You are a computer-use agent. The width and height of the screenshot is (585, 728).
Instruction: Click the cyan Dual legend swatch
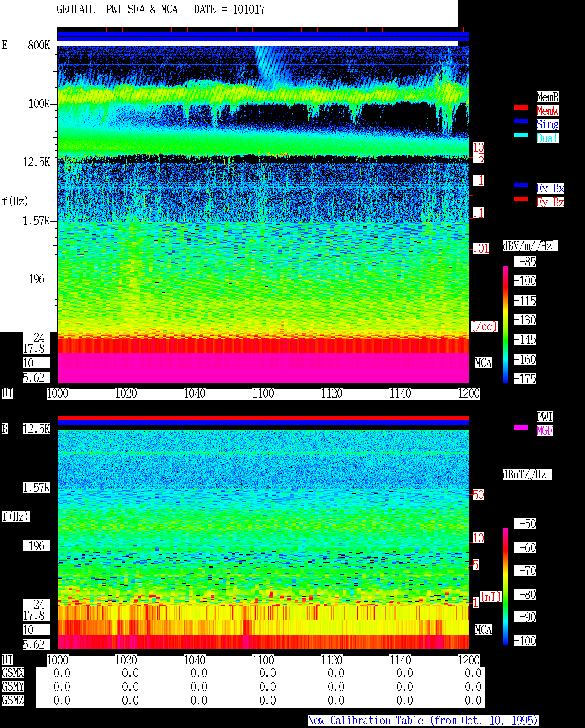(x=521, y=135)
